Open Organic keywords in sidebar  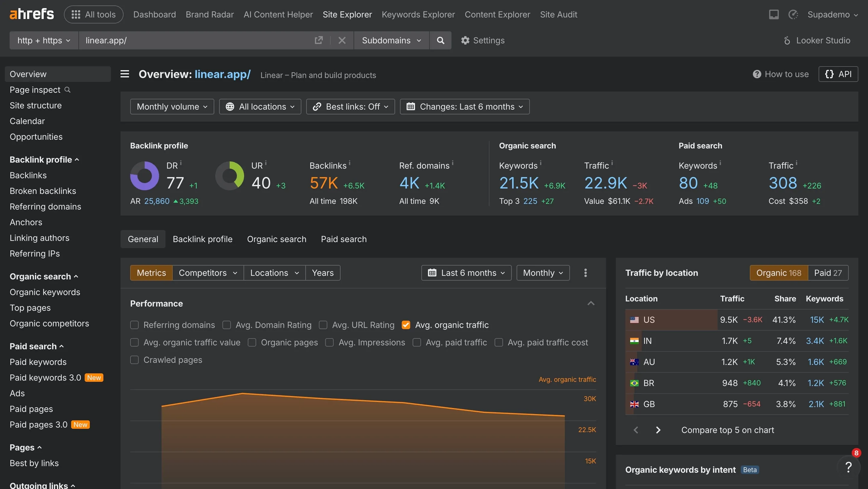(x=45, y=292)
